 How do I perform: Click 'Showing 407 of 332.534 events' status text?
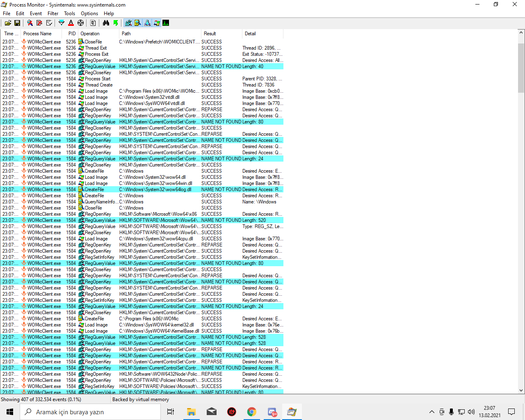pos(41,399)
